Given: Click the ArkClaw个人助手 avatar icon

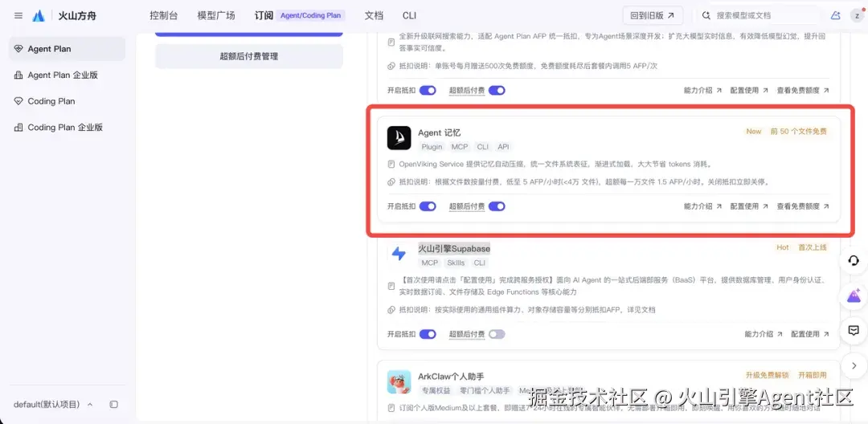Looking at the screenshot, I should coord(399,381).
